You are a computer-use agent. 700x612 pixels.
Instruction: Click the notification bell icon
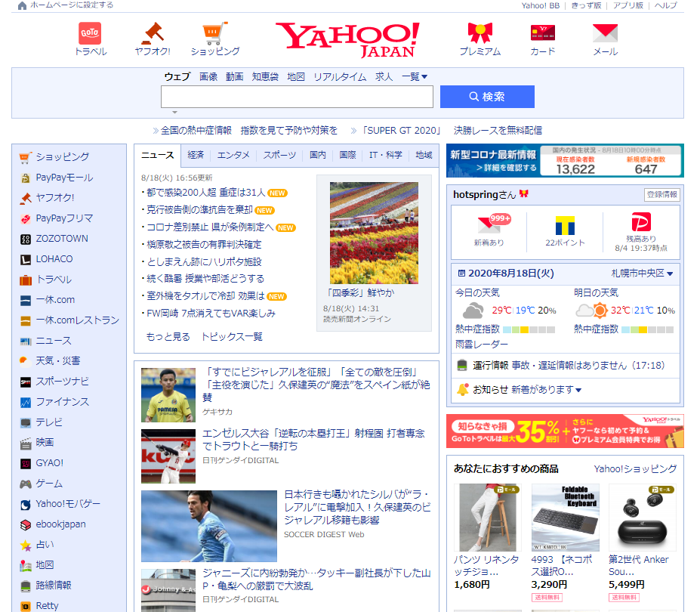click(463, 390)
